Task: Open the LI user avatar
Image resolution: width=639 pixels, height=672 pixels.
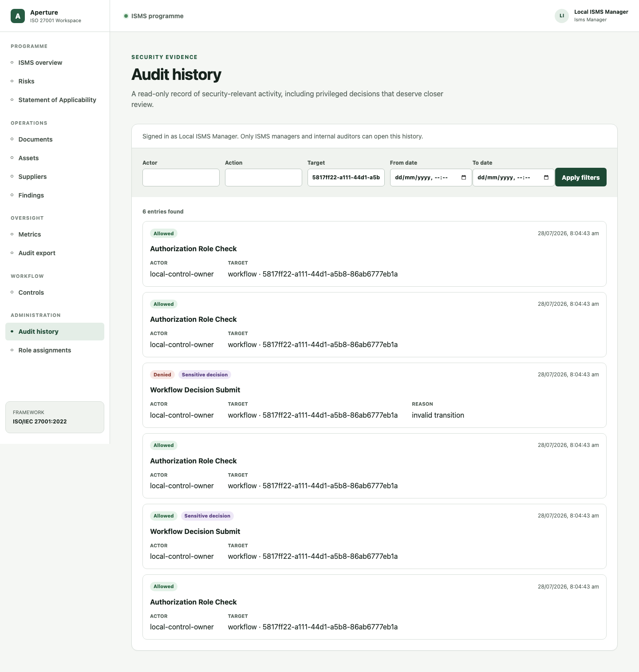Action: [562, 16]
